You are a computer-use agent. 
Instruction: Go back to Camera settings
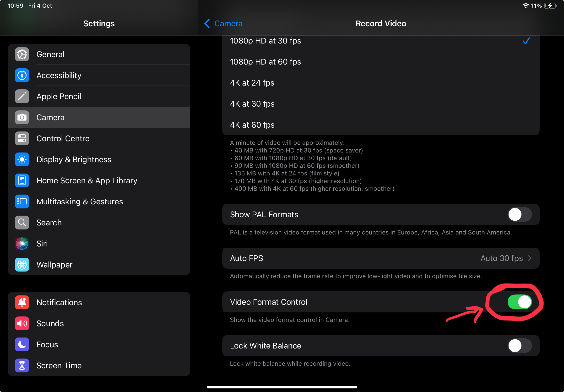click(x=223, y=24)
